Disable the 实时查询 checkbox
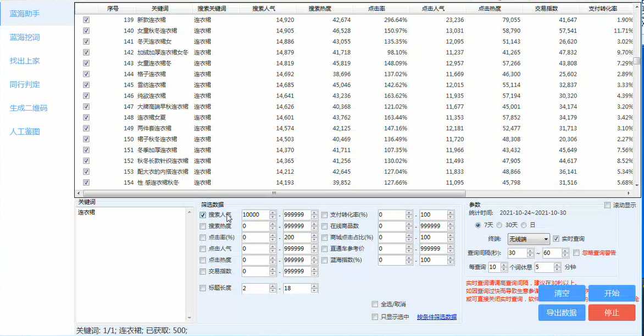644x336 pixels. [556, 239]
